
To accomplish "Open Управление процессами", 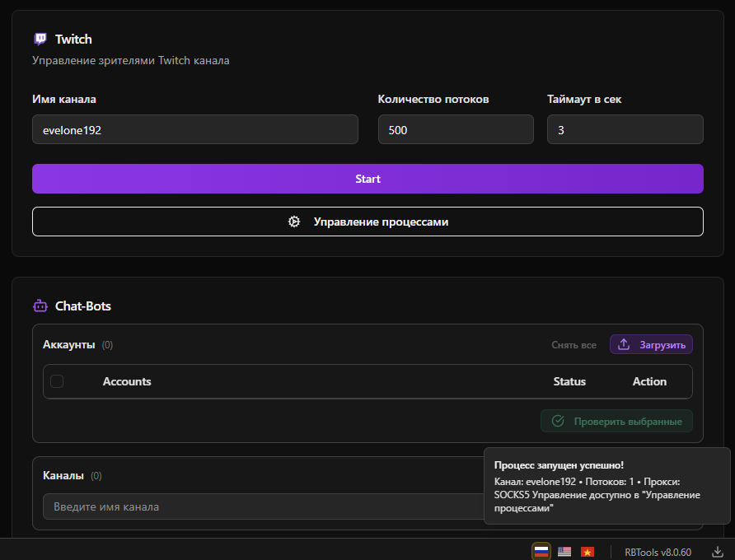I will [367, 222].
